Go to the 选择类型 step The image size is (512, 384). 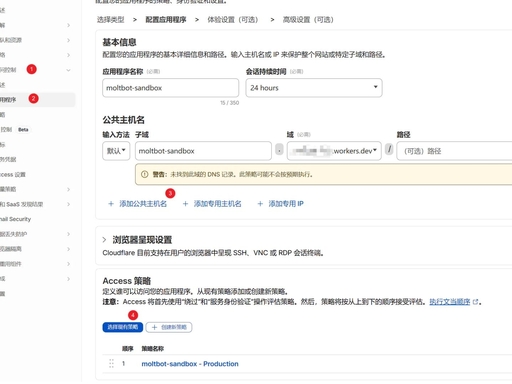click(x=110, y=20)
